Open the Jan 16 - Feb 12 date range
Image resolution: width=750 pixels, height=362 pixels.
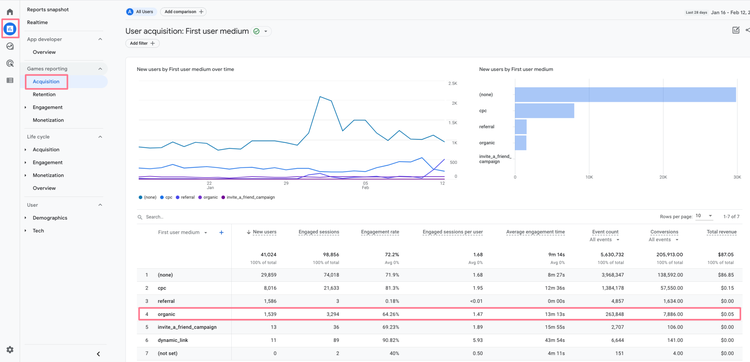[x=730, y=12]
